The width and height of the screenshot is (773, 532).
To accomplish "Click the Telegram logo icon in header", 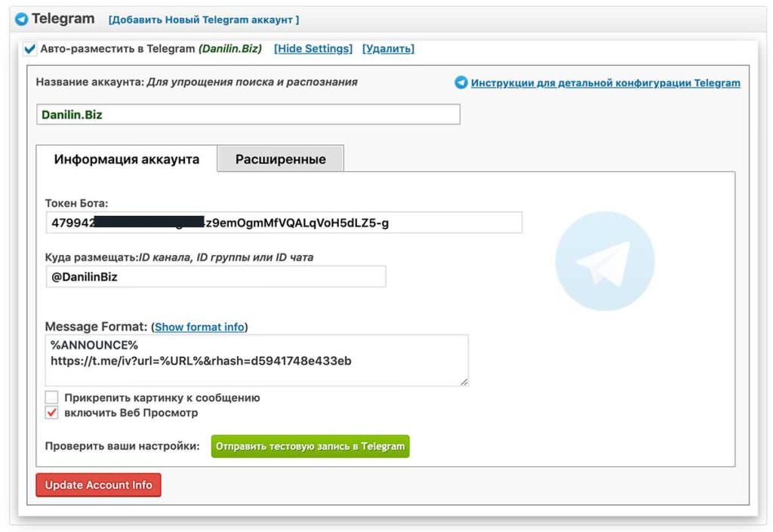I will [21, 19].
